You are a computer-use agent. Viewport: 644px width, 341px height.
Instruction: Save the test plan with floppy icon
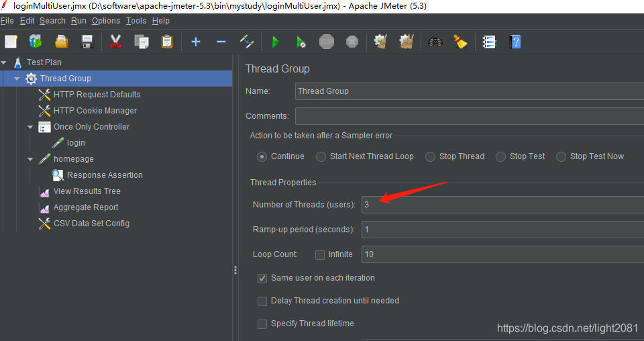click(87, 42)
